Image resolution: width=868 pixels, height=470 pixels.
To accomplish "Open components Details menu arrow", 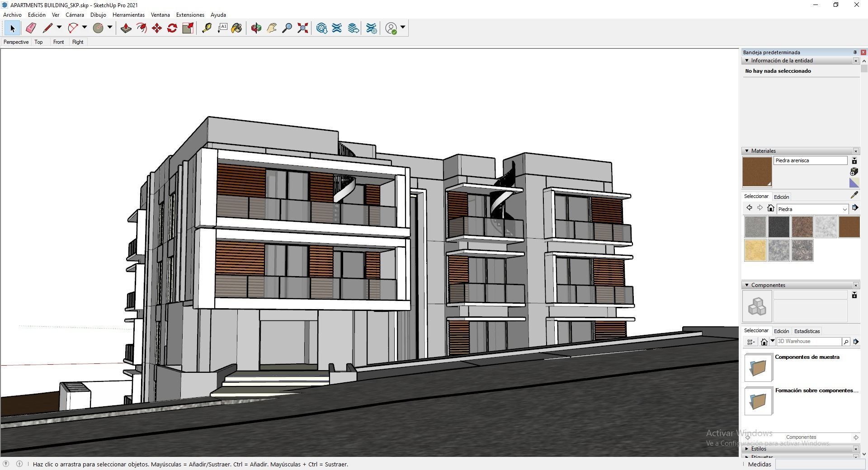I will [x=855, y=342].
